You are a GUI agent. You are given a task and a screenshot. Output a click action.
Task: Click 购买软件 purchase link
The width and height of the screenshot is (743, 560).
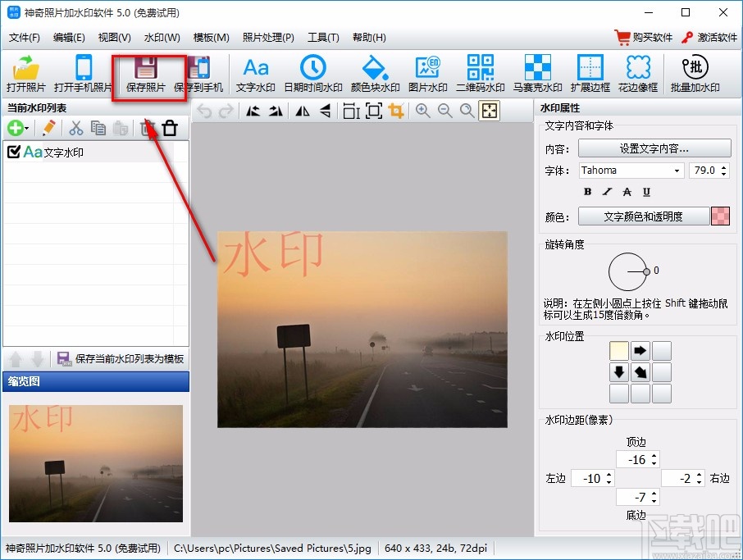(x=644, y=38)
